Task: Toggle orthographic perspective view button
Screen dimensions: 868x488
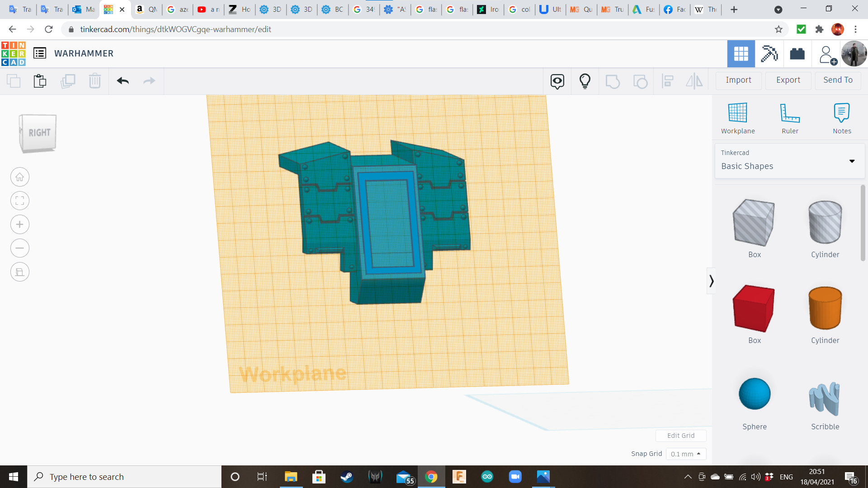Action: tap(20, 272)
